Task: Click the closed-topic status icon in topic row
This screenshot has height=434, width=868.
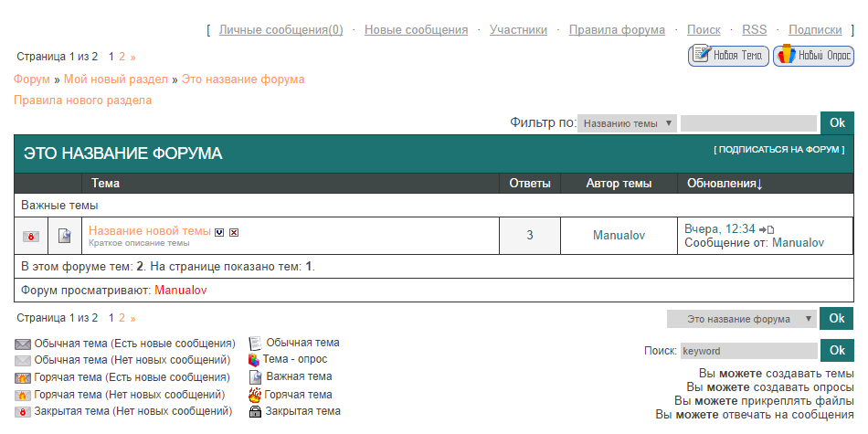Action: click(x=30, y=237)
